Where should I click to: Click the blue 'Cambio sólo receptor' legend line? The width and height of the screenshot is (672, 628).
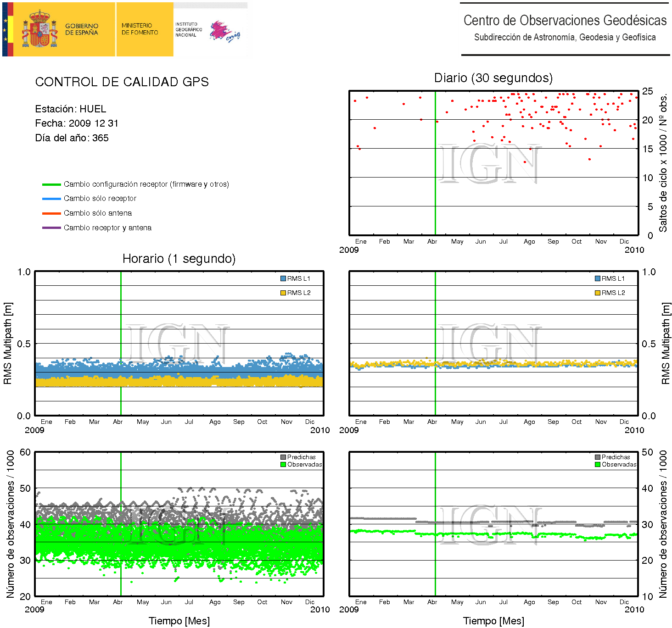(x=51, y=199)
